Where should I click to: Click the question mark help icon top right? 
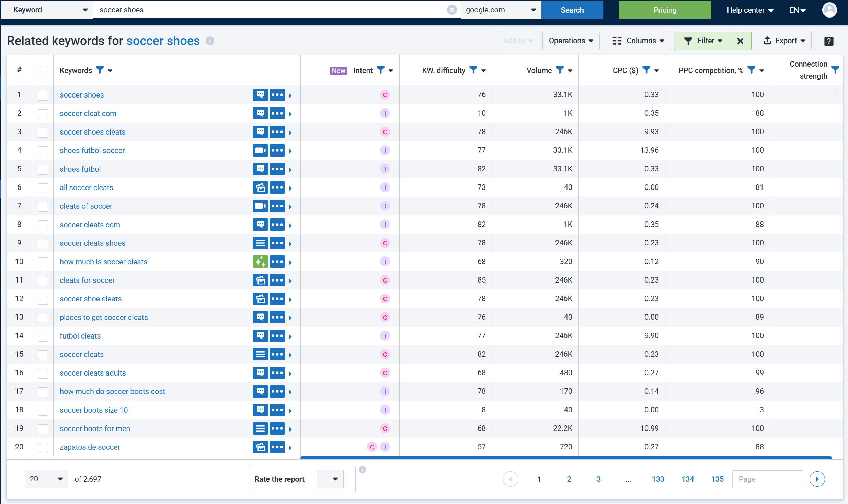pyautogui.click(x=829, y=41)
